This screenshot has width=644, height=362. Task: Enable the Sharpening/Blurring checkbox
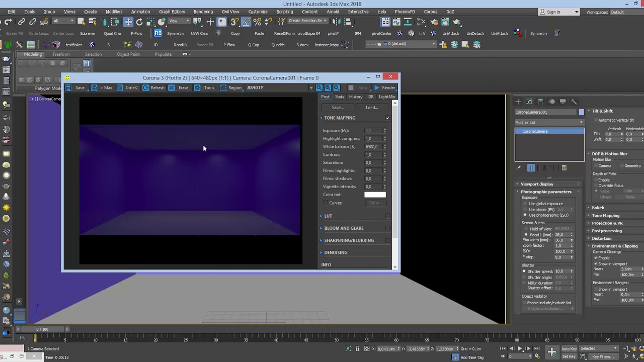coord(387,240)
